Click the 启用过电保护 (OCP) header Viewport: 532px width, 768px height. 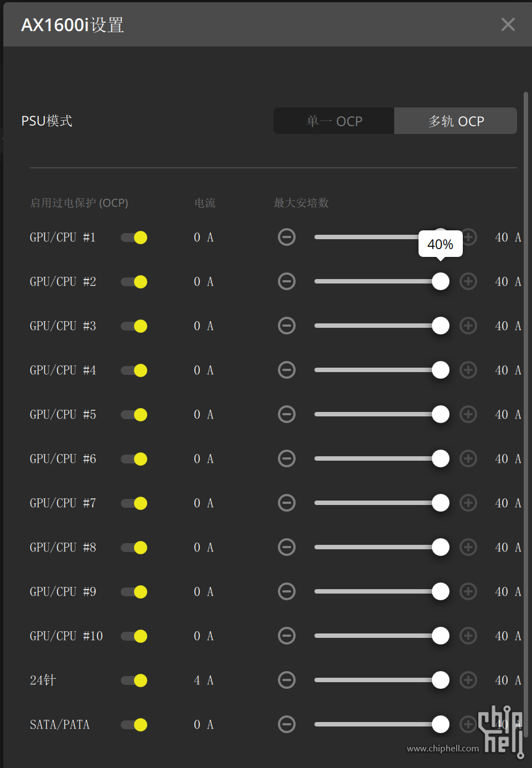(x=79, y=203)
